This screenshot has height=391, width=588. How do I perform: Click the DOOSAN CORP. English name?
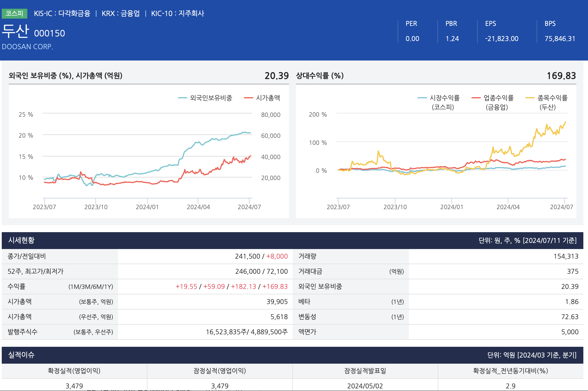(27, 47)
